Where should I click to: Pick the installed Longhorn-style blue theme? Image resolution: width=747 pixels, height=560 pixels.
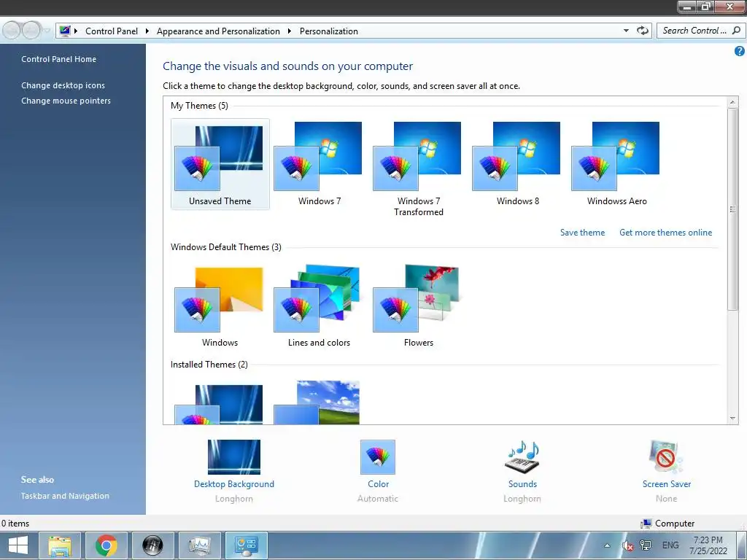click(219, 405)
